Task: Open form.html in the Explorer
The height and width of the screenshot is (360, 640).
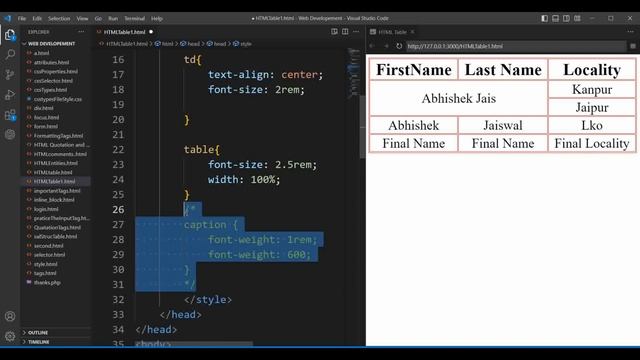Action: coord(46,127)
